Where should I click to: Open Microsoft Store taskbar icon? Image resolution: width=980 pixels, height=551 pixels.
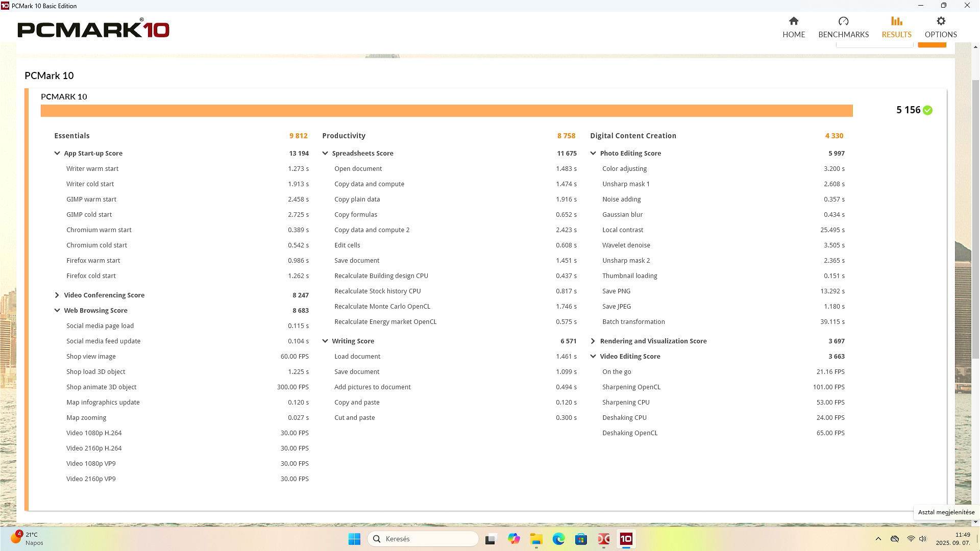point(581,539)
